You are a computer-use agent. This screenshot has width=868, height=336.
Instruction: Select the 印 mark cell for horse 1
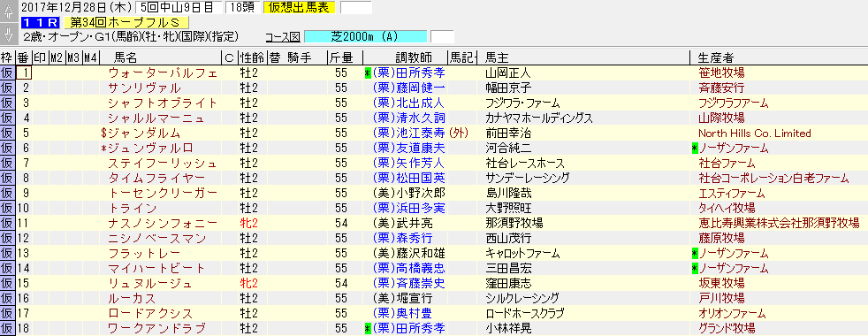click(x=41, y=73)
